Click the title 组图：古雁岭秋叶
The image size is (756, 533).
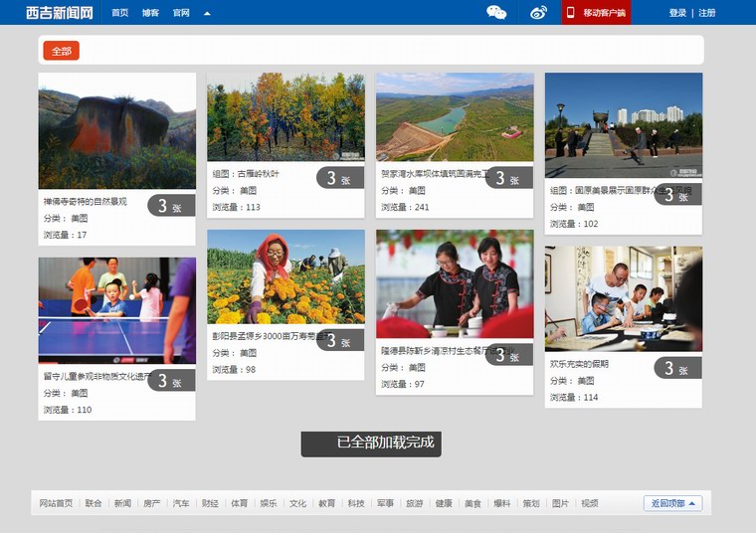click(246, 173)
